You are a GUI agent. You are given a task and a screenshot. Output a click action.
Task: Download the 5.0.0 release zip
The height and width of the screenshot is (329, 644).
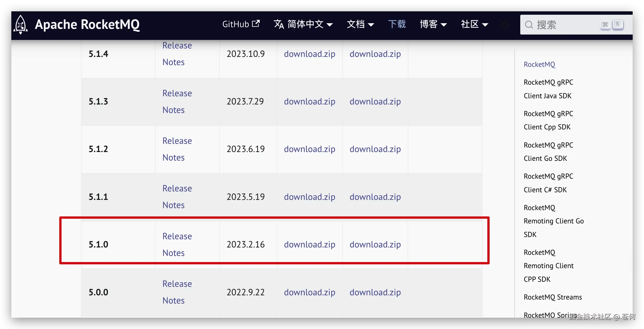click(309, 292)
